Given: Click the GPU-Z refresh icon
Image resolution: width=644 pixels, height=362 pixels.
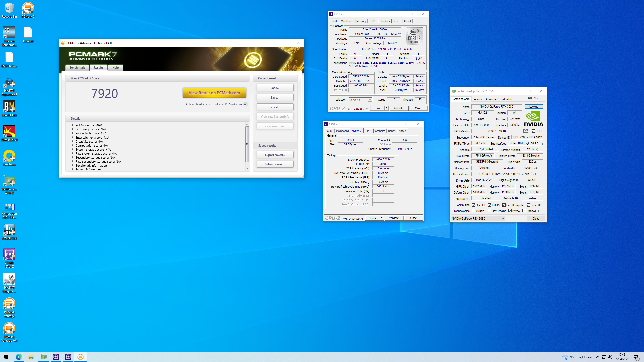Looking at the screenshot, I should tap(536, 98).
